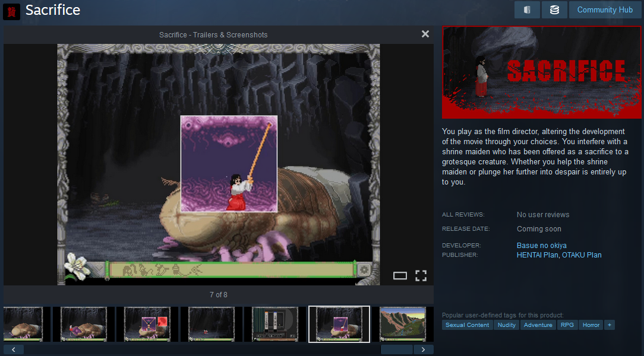
Task: Open the store page documents icon button
Action: click(527, 10)
